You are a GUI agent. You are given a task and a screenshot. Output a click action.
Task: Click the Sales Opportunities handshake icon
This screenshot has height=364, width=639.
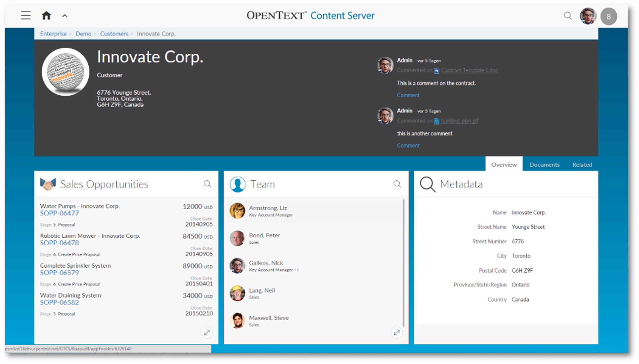pos(48,184)
